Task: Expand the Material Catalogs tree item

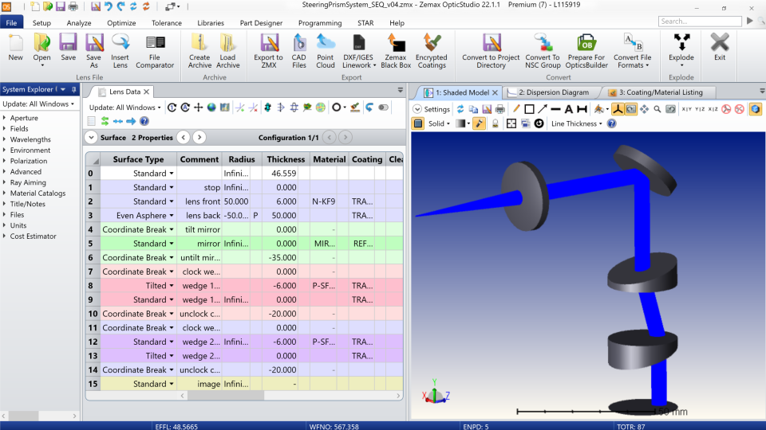Action: tap(4, 193)
